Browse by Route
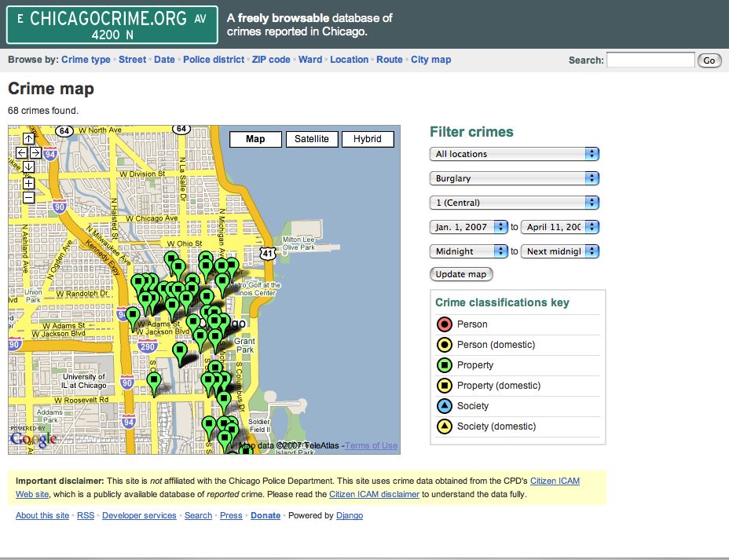 390,60
